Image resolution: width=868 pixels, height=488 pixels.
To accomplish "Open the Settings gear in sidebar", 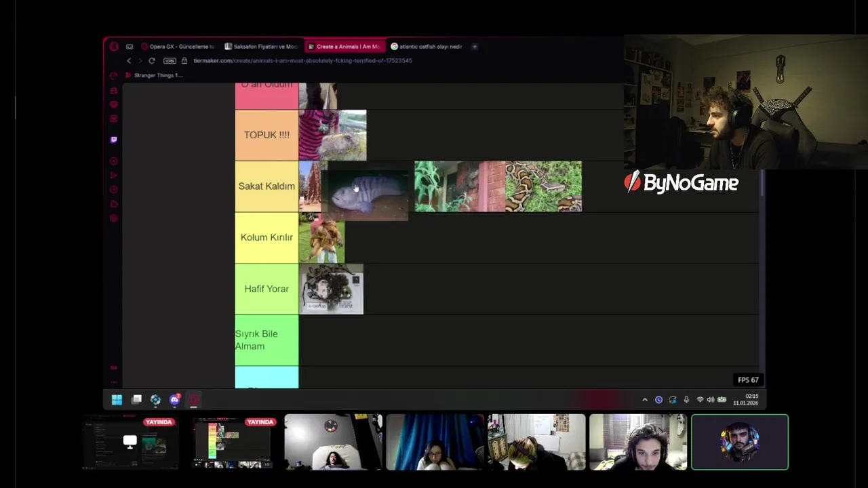I will (113, 218).
